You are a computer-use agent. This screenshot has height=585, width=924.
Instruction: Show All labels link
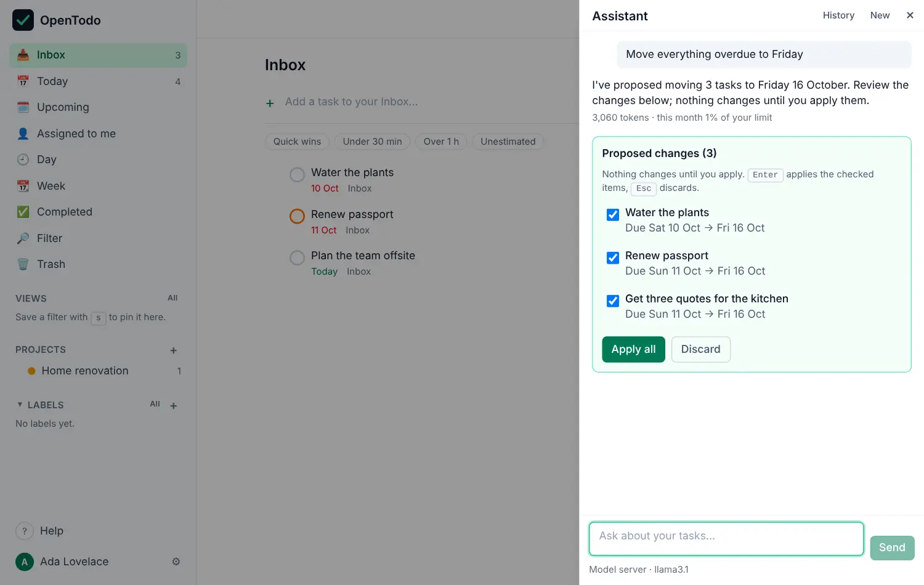[x=155, y=404]
